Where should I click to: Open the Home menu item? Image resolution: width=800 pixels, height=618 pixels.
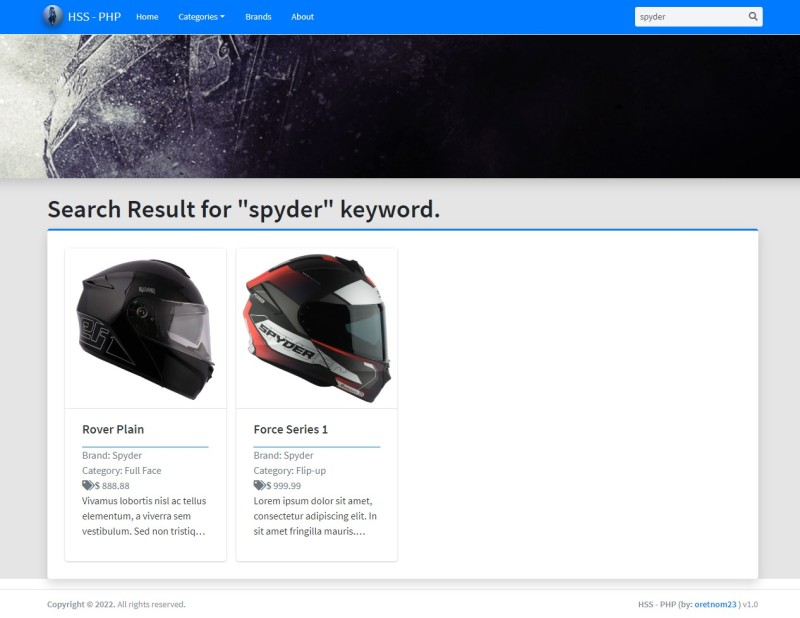pyautogui.click(x=147, y=17)
